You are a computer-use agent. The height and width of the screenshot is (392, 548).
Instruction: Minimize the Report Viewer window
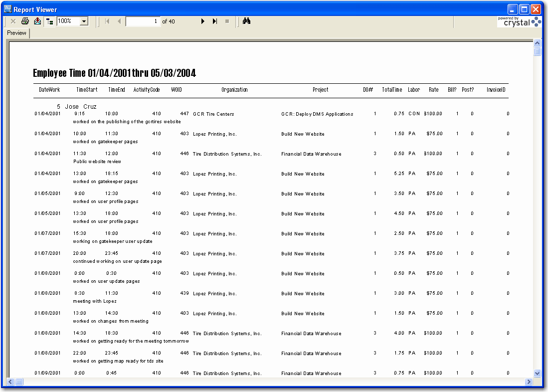click(513, 9)
